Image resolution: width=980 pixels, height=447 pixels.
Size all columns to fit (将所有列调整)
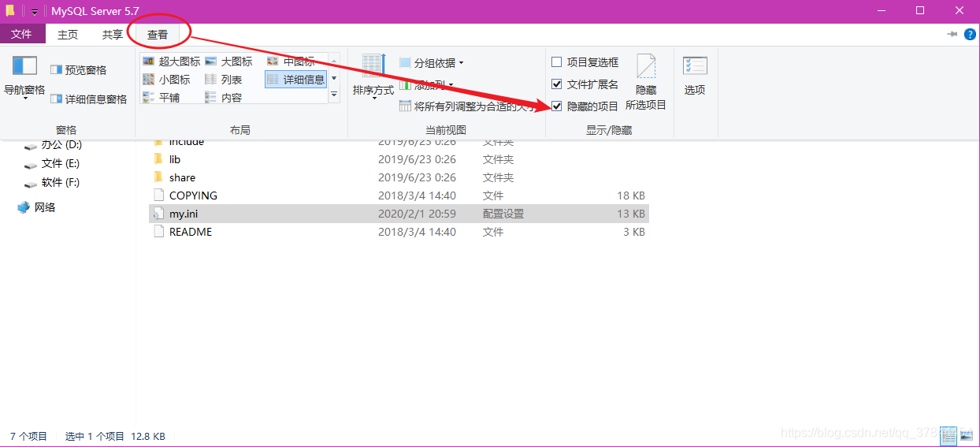(468, 106)
